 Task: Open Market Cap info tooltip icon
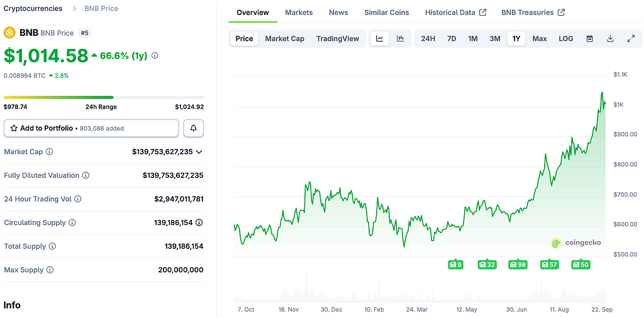coord(50,152)
